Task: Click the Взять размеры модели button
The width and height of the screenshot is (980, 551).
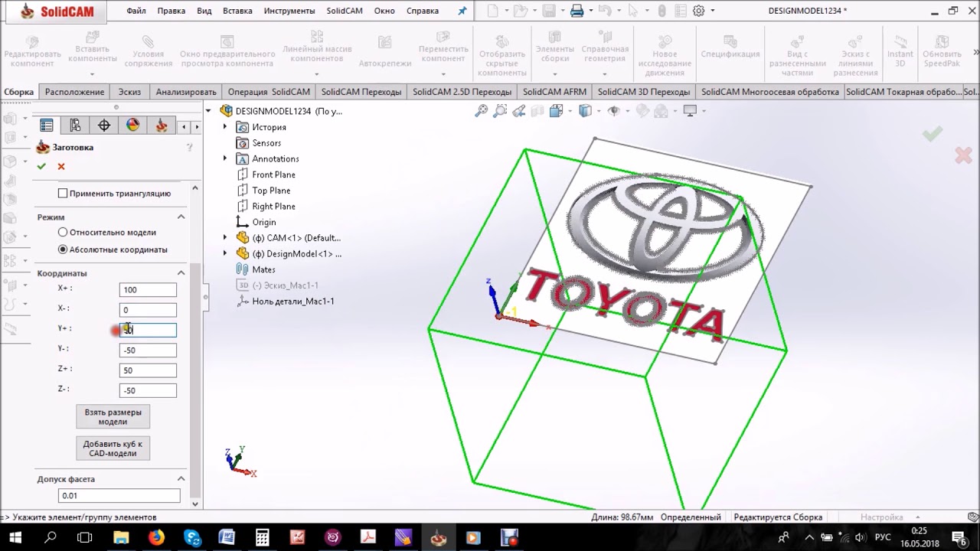Action: click(113, 417)
